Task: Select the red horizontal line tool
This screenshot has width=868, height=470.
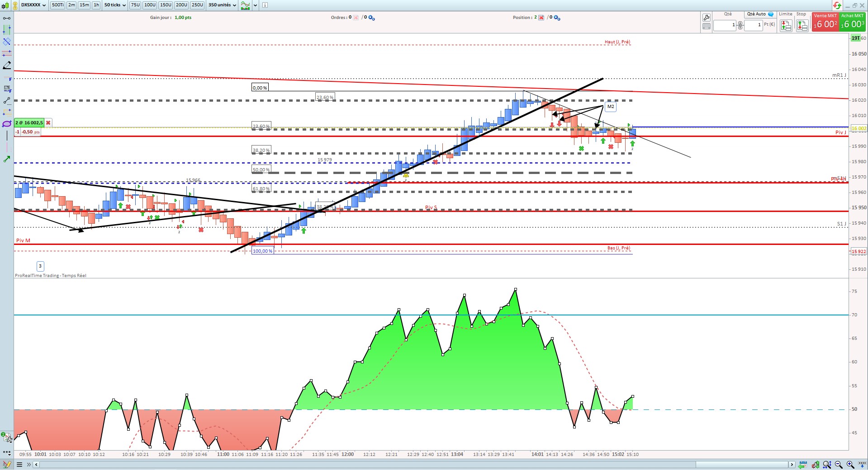Action: [7, 53]
